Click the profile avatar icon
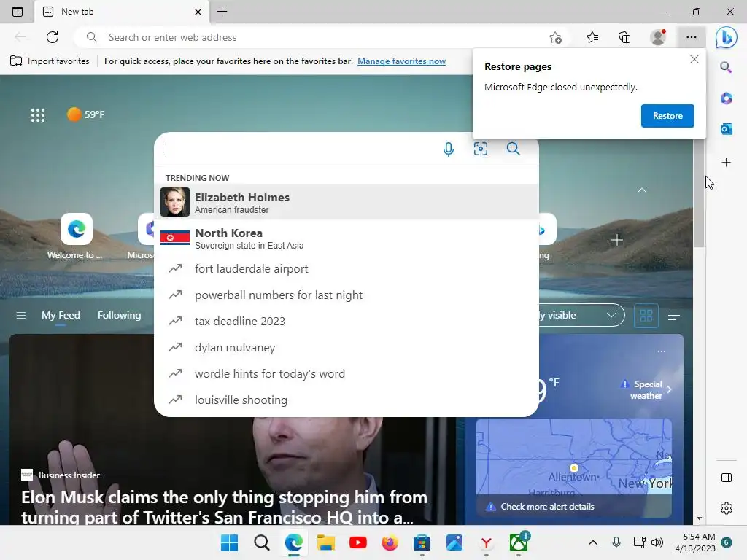This screenshot has width=747, height=560. tap(658, 37)
